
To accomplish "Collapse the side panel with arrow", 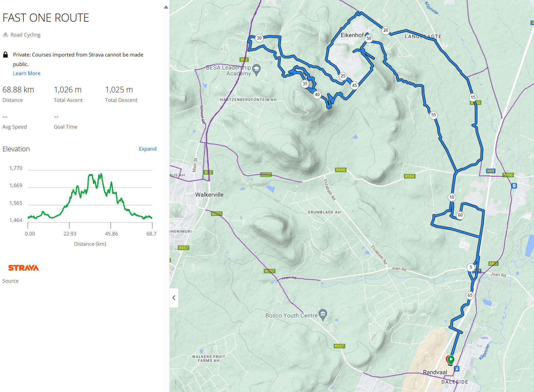I will (x=174, y=298).
